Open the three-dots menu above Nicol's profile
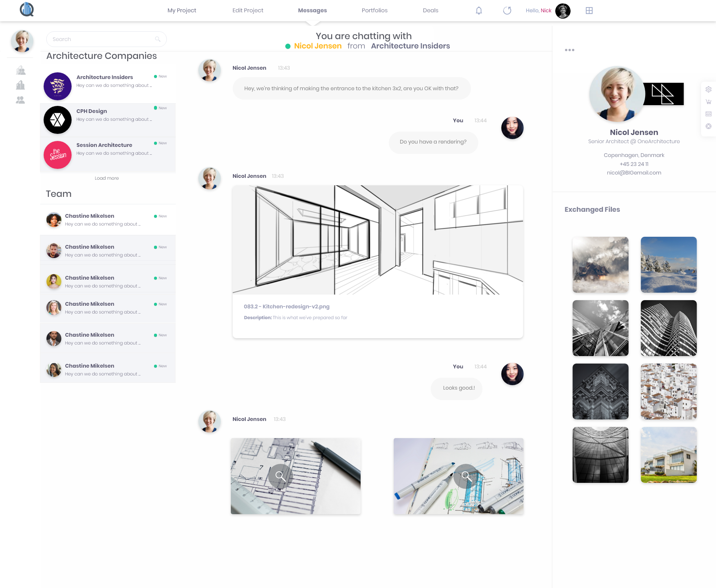 (x=569, y=50)
